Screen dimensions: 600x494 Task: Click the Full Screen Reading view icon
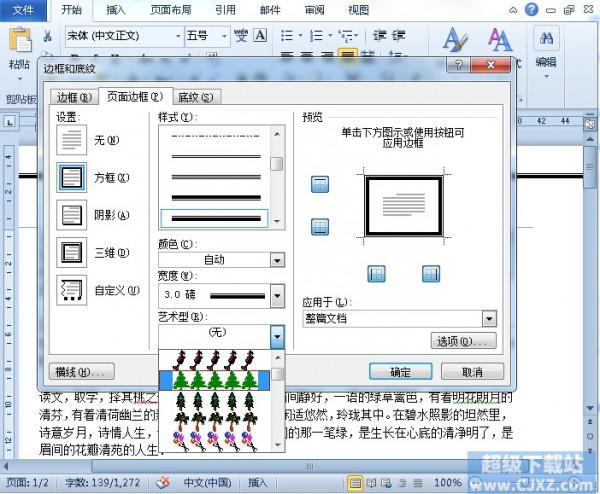371,483
